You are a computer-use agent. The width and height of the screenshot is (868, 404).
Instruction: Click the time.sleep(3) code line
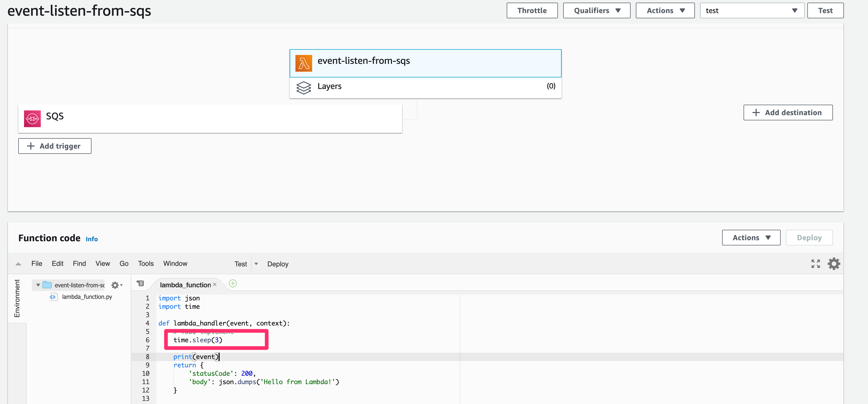pyautogui.click(x=198, y=340)
